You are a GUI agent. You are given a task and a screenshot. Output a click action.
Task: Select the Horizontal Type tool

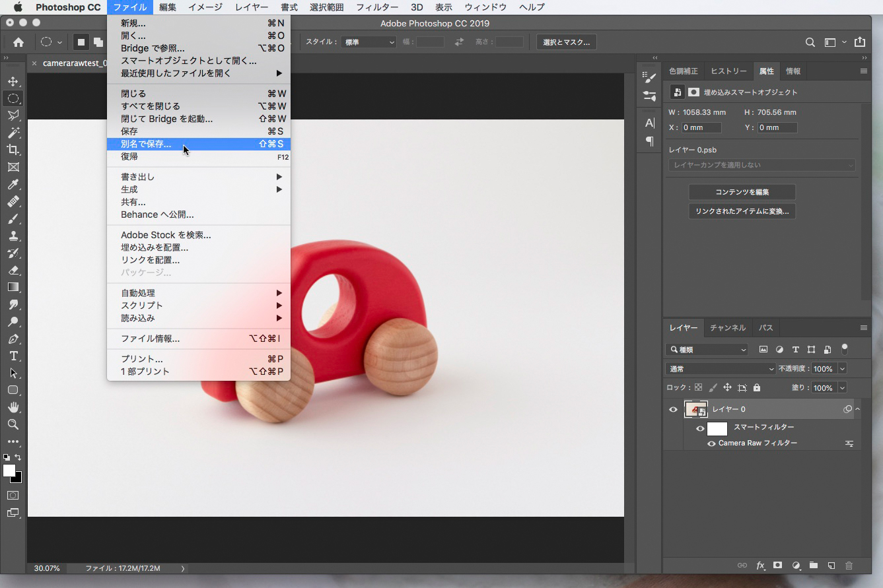pyautogui.click(x=13, y=356)
